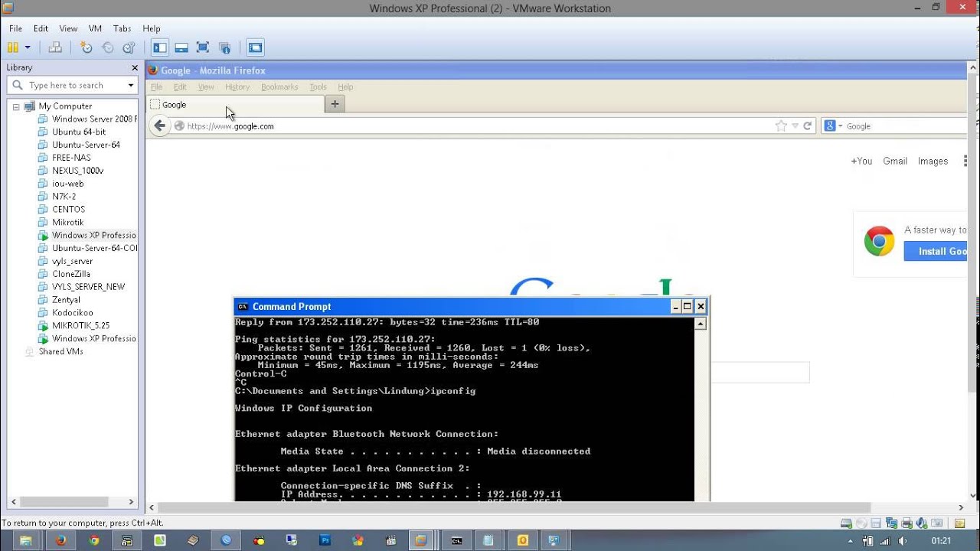Open the VMware View menu
Image resolution: width=980 pixels, height=551 pixels.
click(68, 28)
